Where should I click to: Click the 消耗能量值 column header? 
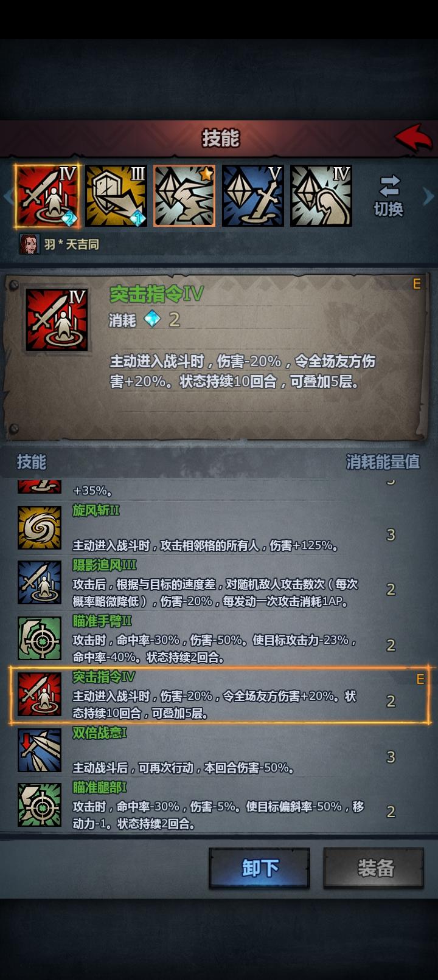[383, 462]
